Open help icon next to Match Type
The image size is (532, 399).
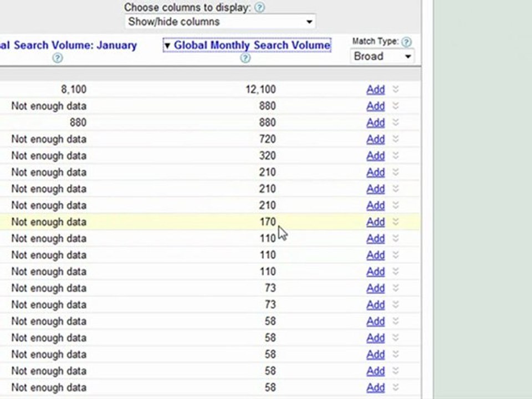(406, 42)
